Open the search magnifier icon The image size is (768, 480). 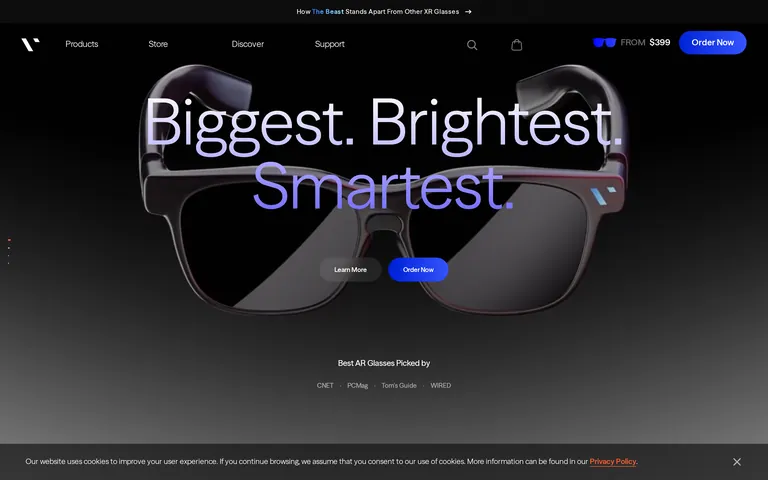click(x=472, y=45)
